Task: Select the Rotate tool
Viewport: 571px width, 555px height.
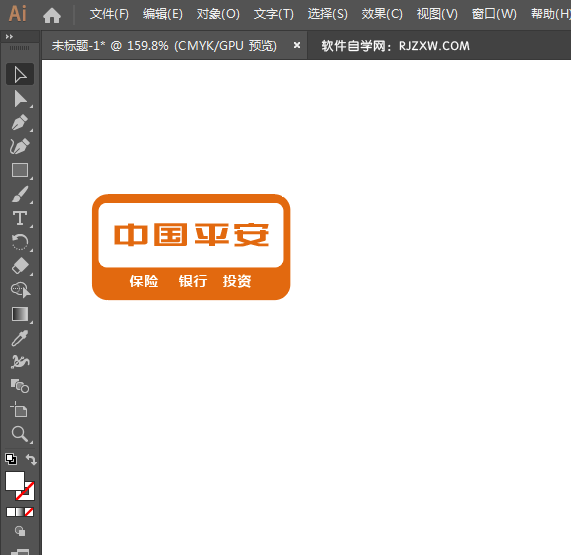Action: (x=20, y=242)
